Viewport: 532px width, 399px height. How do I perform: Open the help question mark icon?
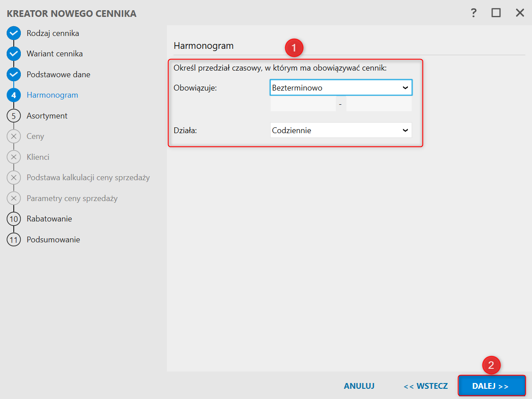[473, 13]
